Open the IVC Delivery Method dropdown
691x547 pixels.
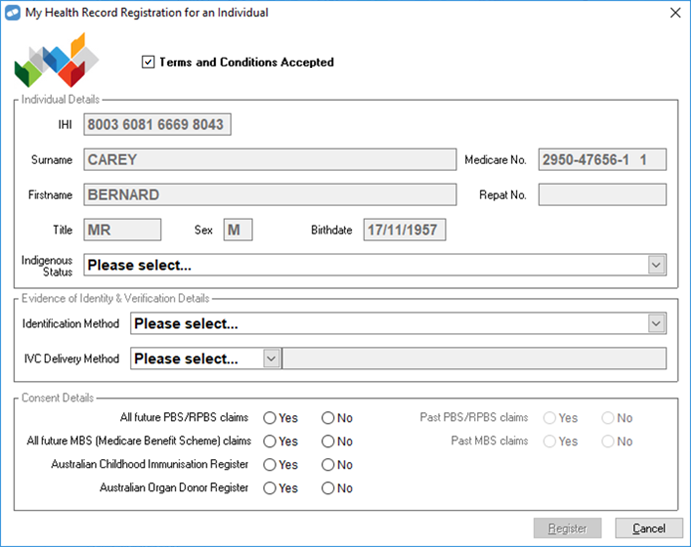[x=270, y=359]
